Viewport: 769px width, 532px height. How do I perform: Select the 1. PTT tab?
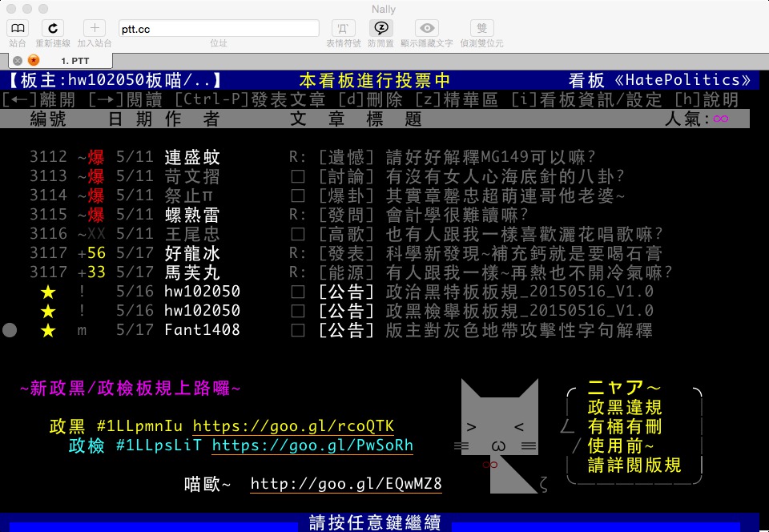click(x=61, y=61)
